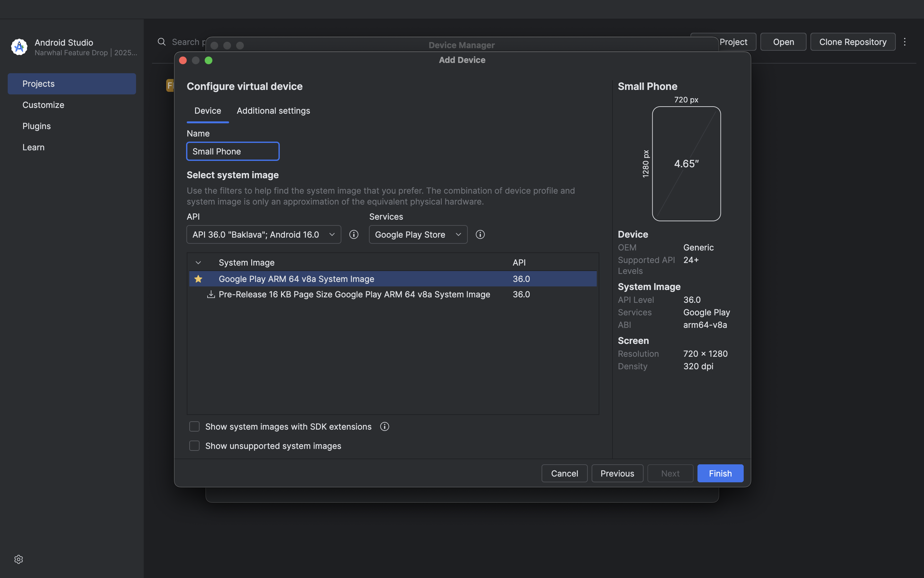The height and width of the screenshot is (578, 924).
Task: Open the Services Google Play Store dropdown
Action: (x=418, y=234)
